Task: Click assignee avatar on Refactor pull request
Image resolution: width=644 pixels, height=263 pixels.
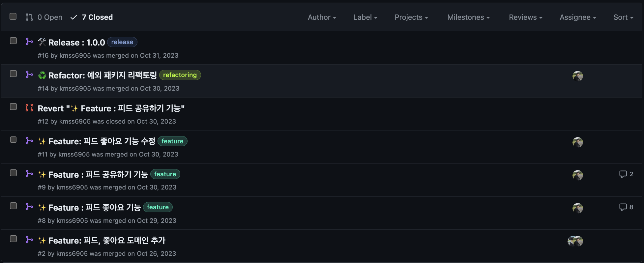Action: 578,76
